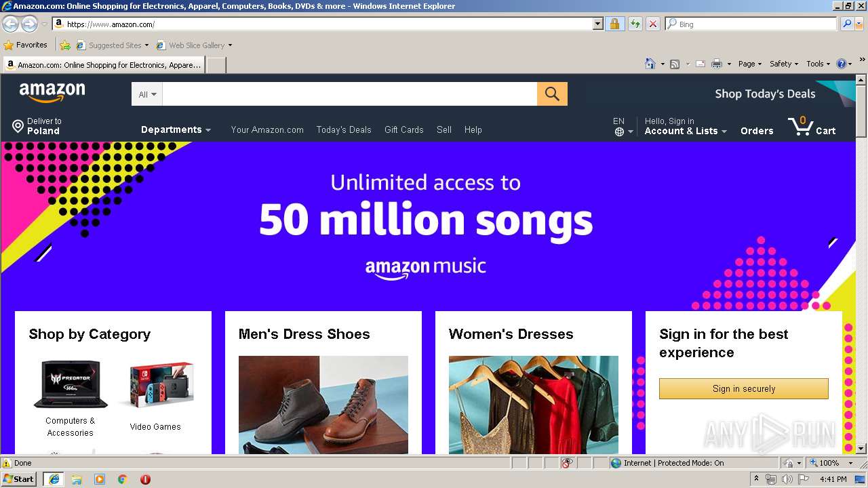The width and height of the screenshot is (868, 488).
Task: Open the Gift Cards link
Action: point(403,129)
